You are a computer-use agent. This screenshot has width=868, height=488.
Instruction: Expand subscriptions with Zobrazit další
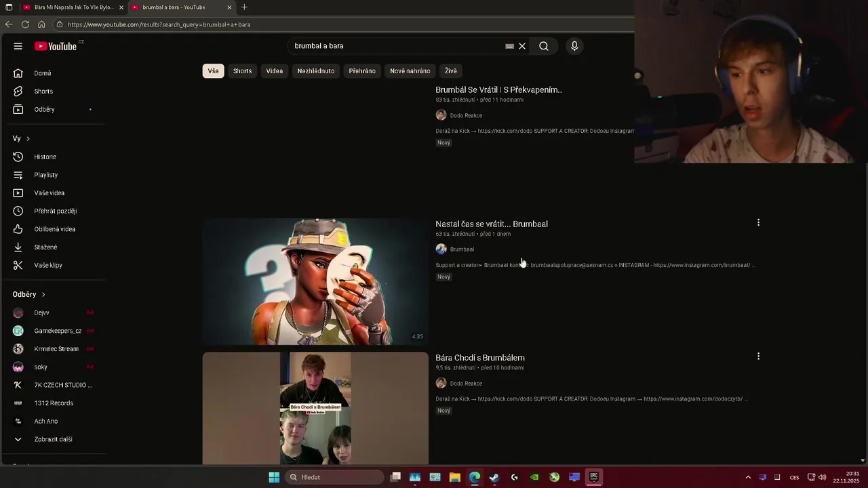pos(53,439)
